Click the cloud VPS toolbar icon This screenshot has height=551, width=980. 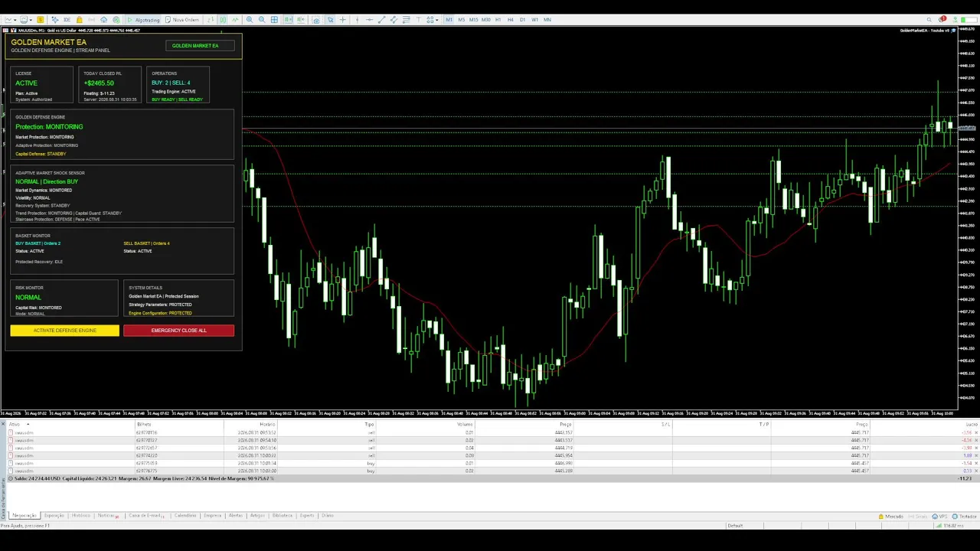point(103,20)
